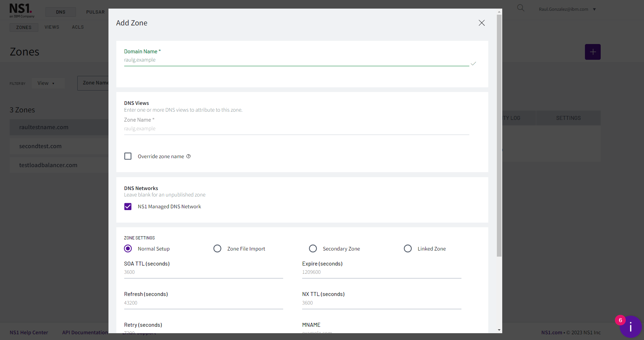Open the SETTINGS tab in background
This screenshot has width=644, height=340.
tap(568, 118)
